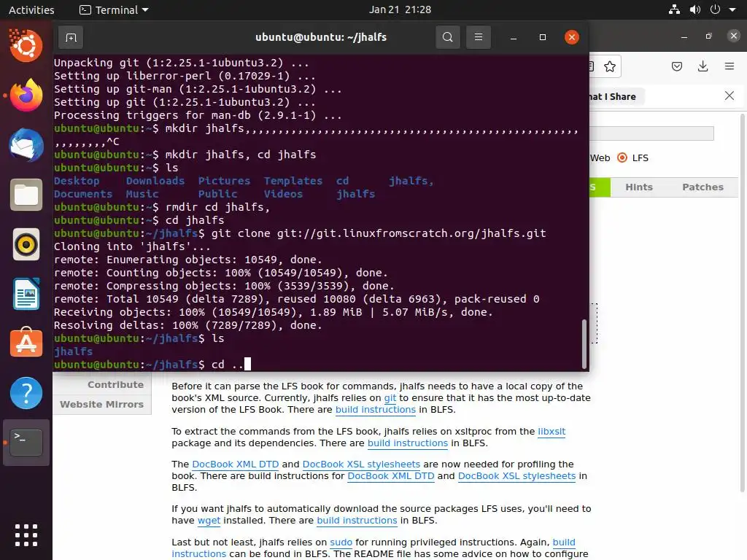Image resolution: width=747 pixels, height=560 pixels.
Task: Open the first DocBook XSL stylesheets link
Action: 361,464
